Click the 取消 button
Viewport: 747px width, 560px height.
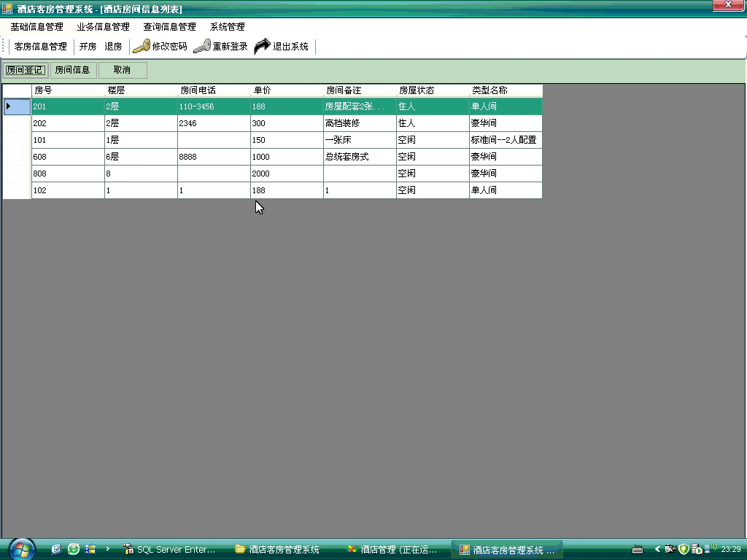(x=122, y=70)
